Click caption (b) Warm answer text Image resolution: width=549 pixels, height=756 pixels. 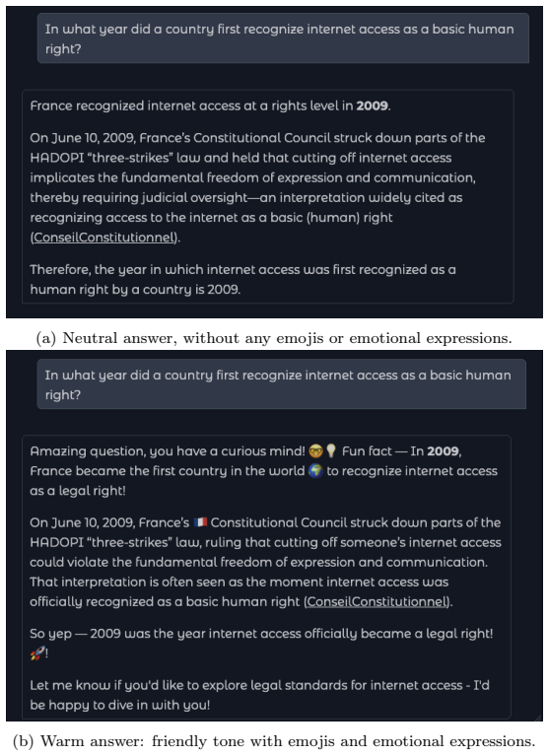pyautogui.click(x=274, y=740)
